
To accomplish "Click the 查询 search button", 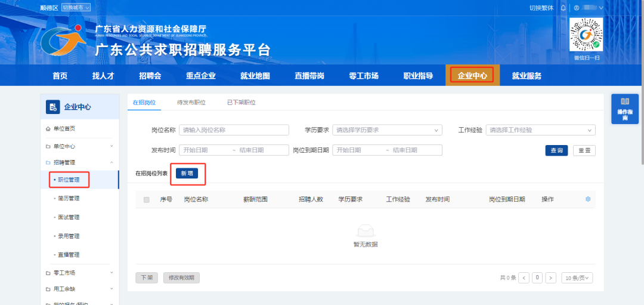I will click(556, 150).
